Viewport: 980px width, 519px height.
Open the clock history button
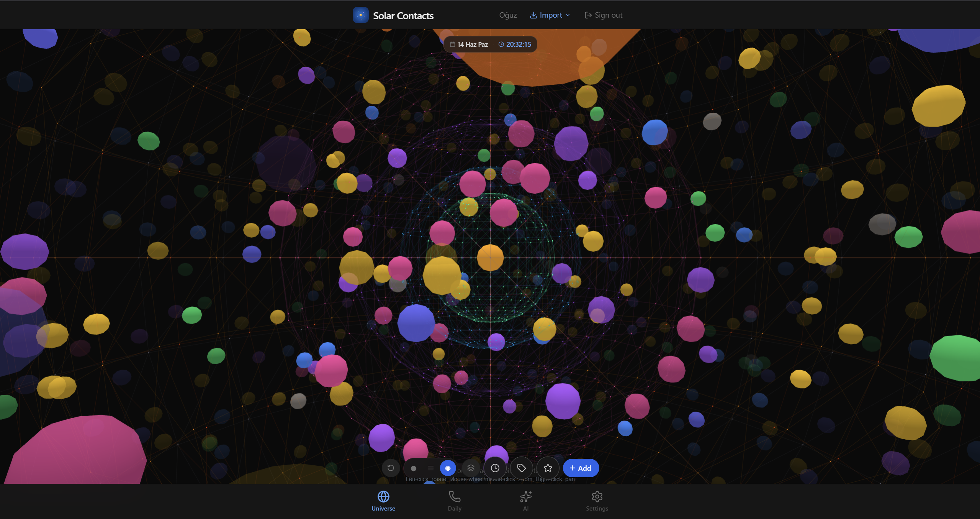(495, 468)
